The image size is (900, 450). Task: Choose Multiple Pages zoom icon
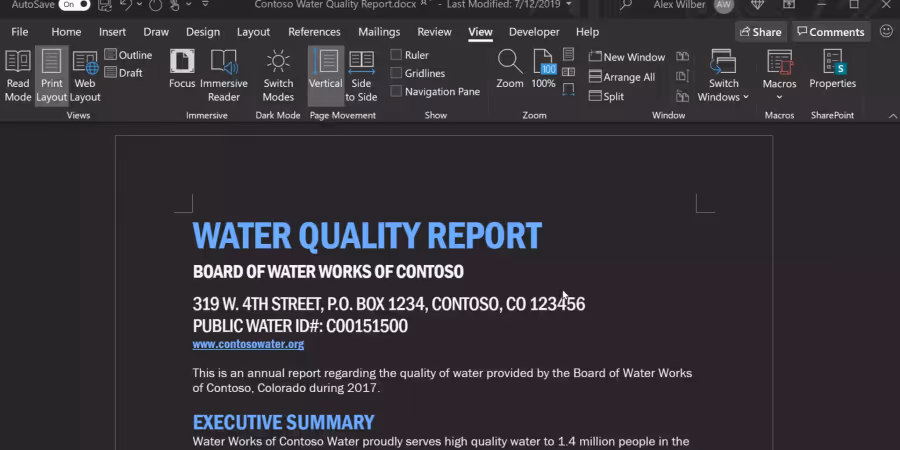click(568, 72)
